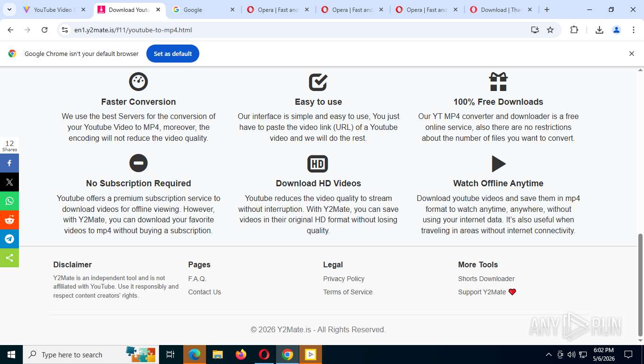Click the Disclaimer heading in footer
Image resolution: width=644 pixels, height=364 pixels.
click(x=72, y=264)
